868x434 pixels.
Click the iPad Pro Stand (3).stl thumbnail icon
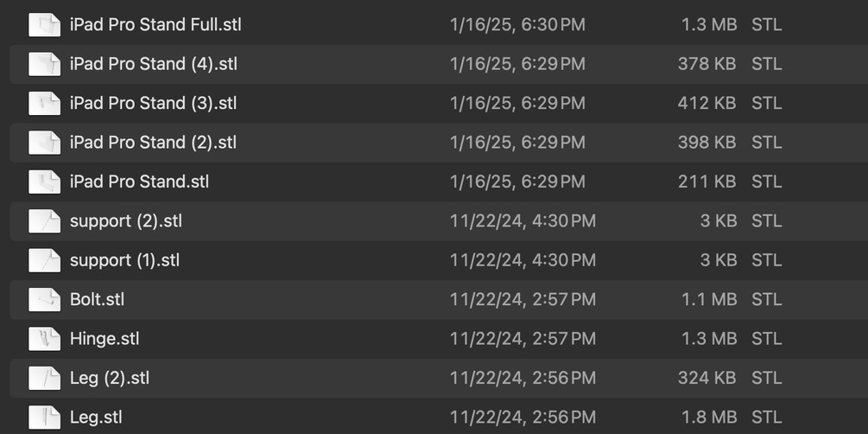44,104
